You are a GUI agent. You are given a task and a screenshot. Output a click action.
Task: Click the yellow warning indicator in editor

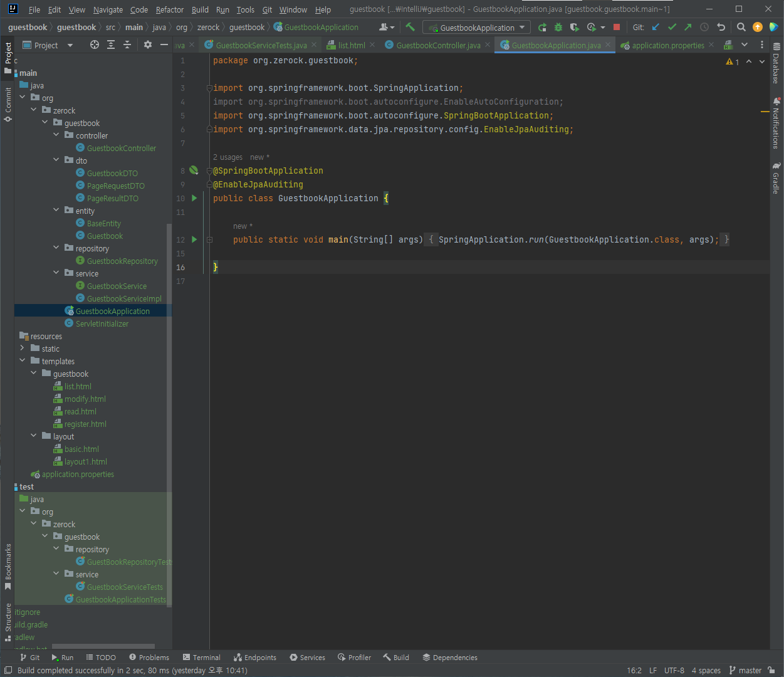click(732, 61)
